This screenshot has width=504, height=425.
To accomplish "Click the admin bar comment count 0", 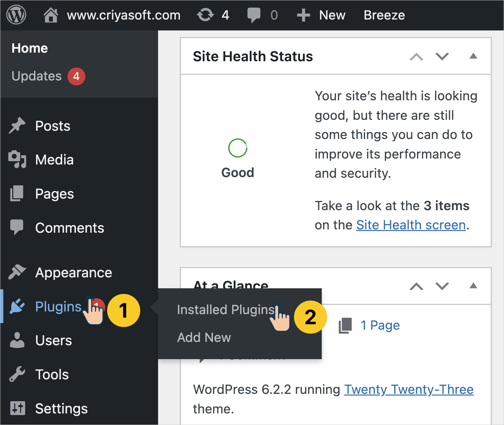I will point(274,15).
